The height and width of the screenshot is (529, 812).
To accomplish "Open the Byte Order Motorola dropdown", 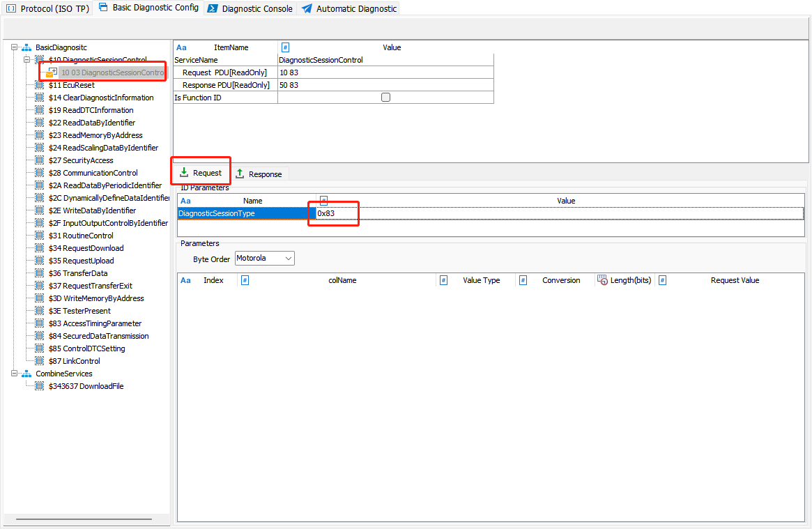I will (x=289, y=258).
